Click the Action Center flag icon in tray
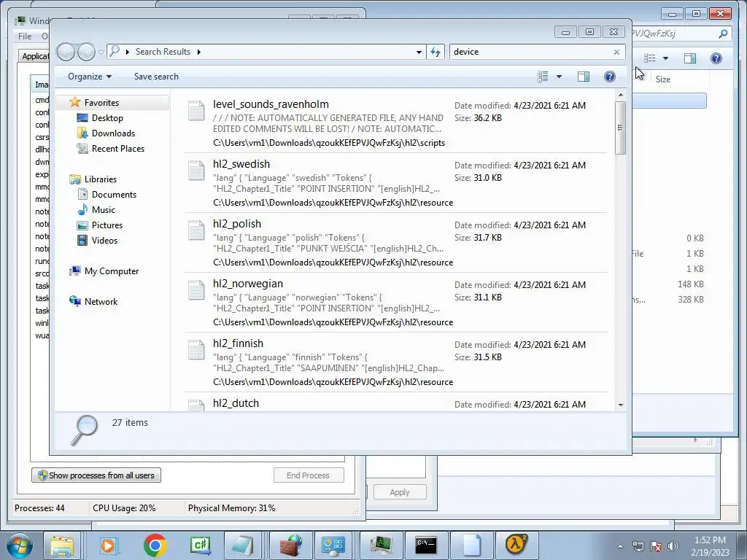 [656, 546]
